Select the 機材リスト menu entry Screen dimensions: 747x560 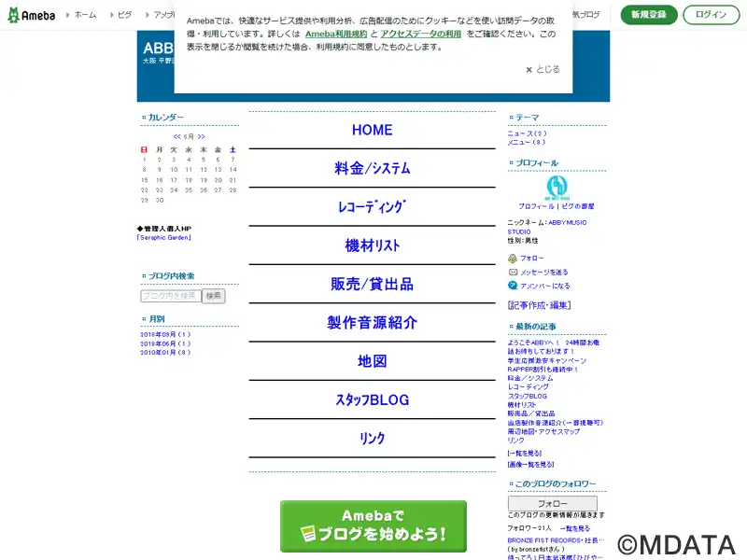(x=372, y=245)
